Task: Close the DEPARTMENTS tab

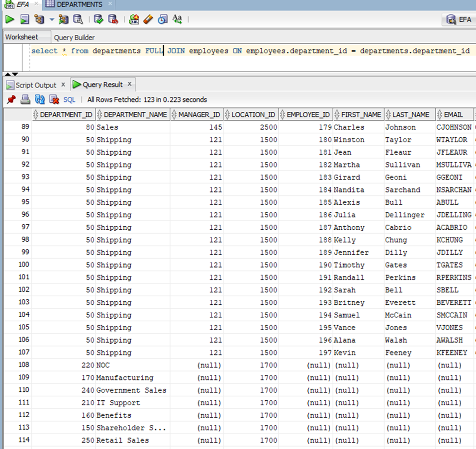Action: pyautogui.click(x=110, y=3)
